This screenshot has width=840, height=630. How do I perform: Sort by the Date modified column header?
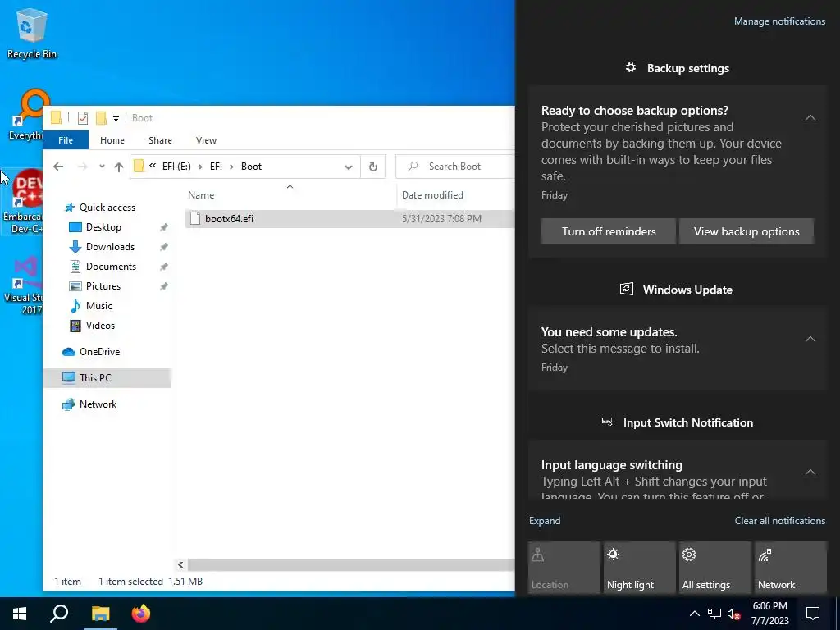(x=432, y=195)
